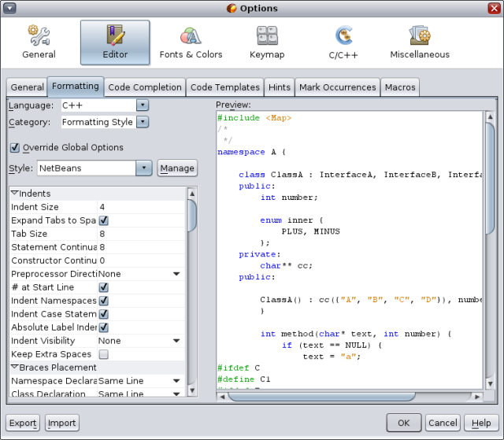Click the Help button
The image size is (504, 440).
tap(481, 423)
